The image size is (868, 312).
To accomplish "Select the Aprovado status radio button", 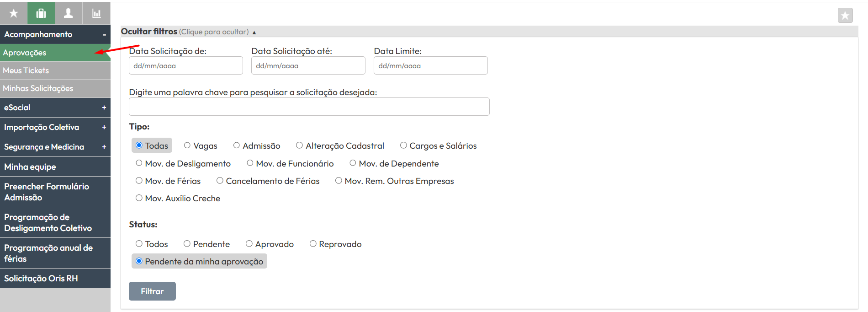I will [249, 244].
